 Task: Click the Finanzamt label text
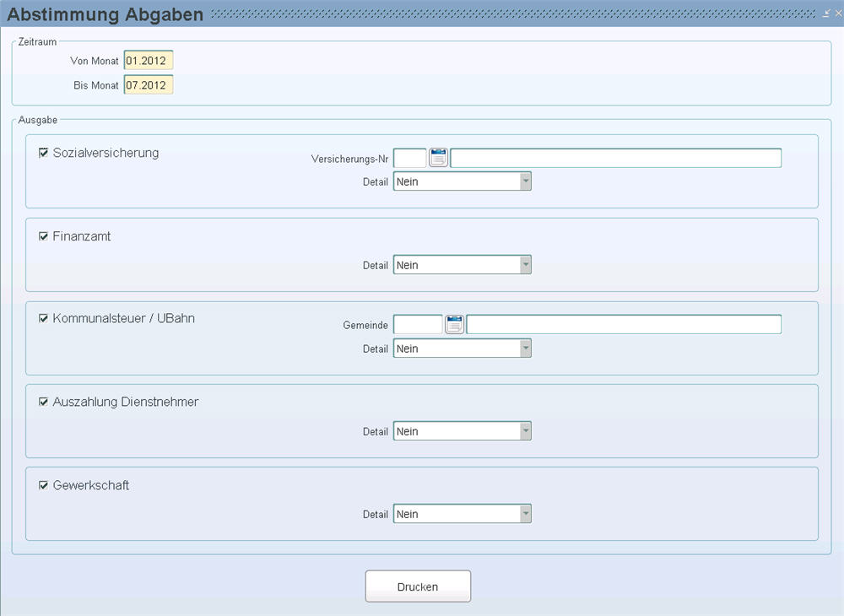[x=82, y=236]
